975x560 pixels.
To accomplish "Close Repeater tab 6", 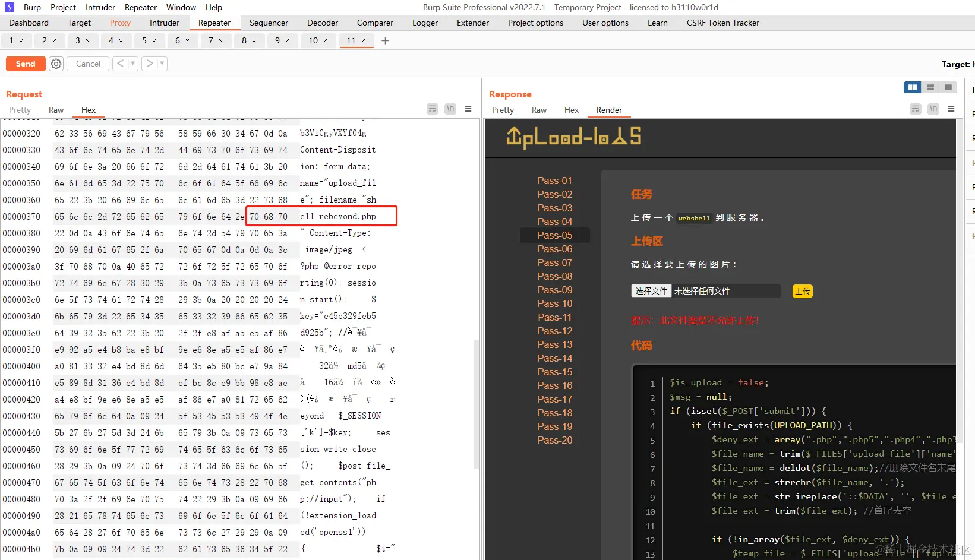I will pyautogui.click(x=187, y=40).
